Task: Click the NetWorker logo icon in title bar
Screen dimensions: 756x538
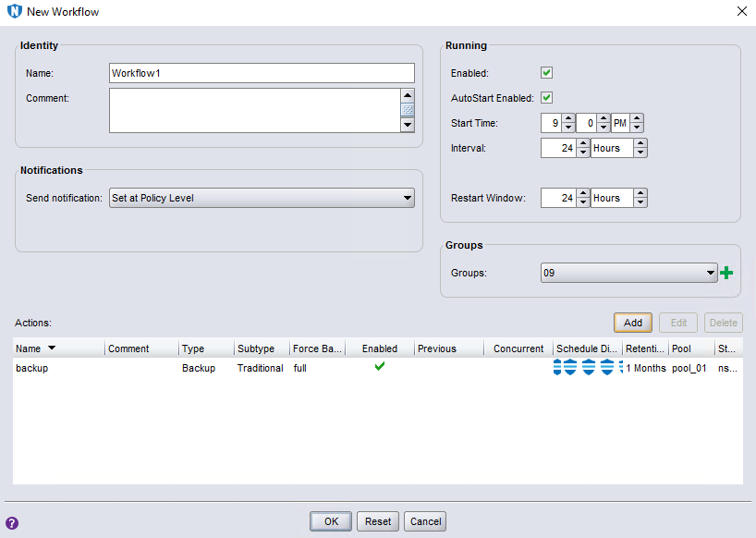Action: click(x=14, y=12)
